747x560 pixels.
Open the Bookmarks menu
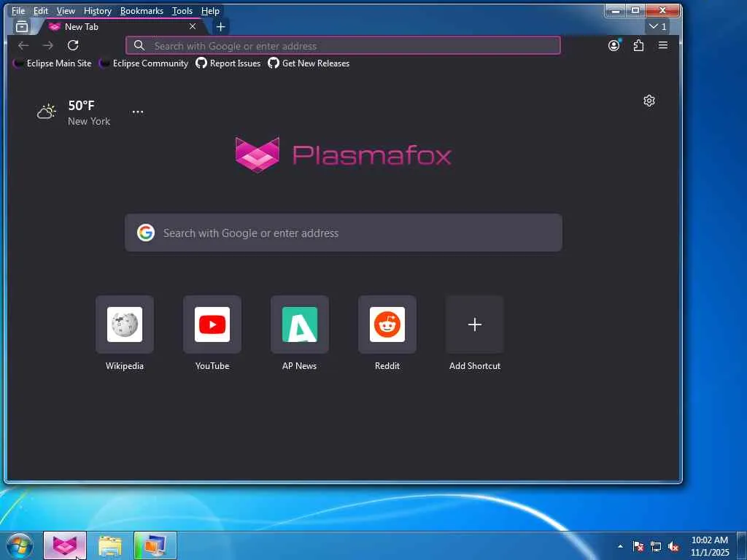[142, 10]
